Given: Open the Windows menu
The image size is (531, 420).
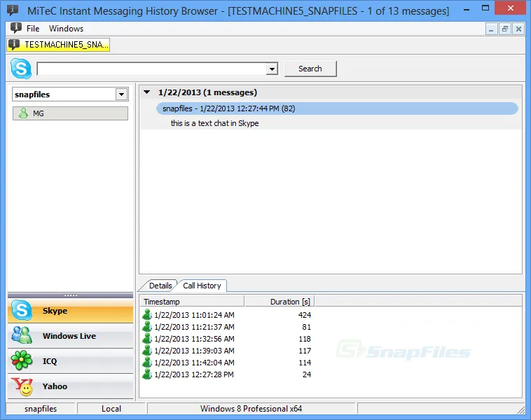Looking at the screenshot, I should coord(66,29).
